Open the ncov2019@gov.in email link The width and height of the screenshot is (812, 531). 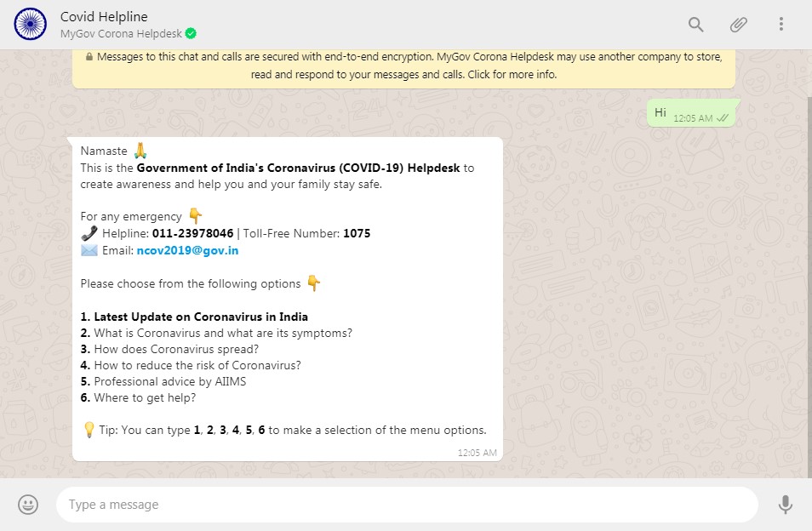(x=187, y=250)
